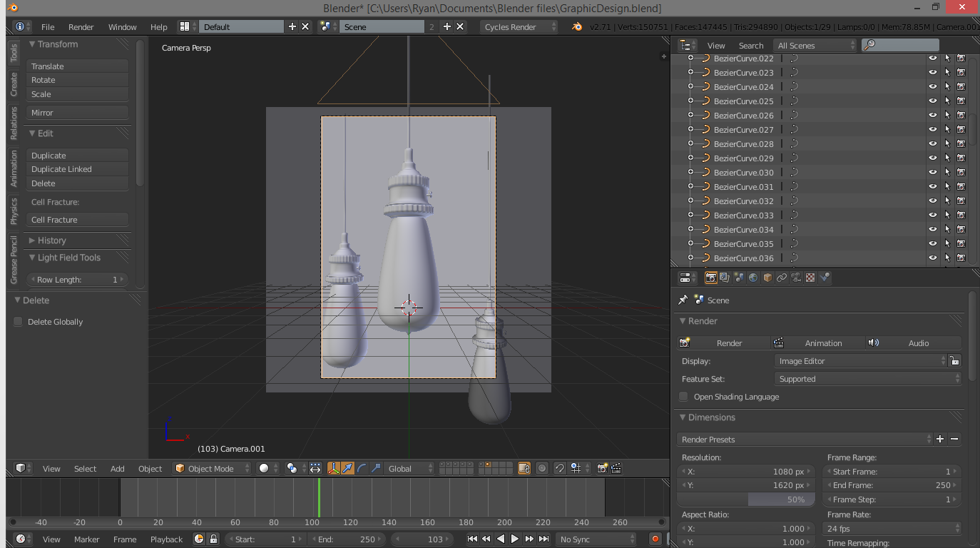Expand BezierCurve.024 tree entry
The image size is (980, 548).
(x=690, y=87)
